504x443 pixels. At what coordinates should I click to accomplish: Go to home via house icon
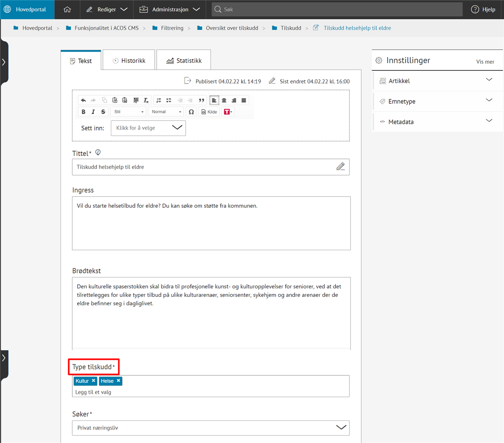[67, 9]
